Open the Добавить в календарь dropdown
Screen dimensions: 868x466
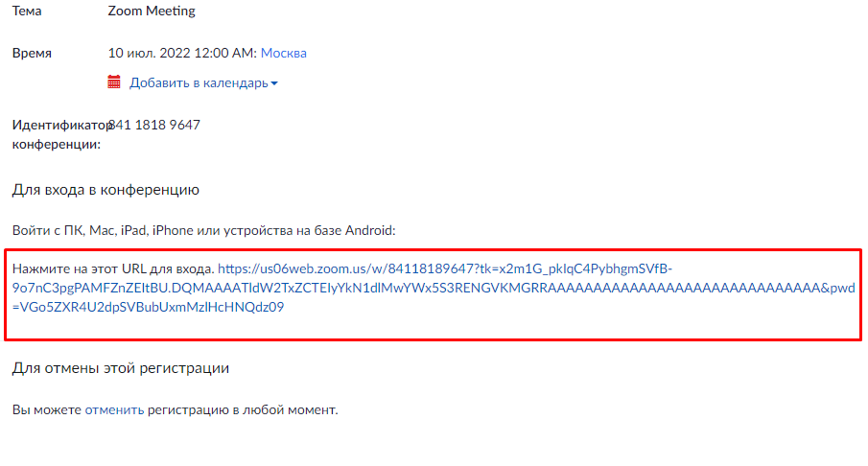coord(203,82)
